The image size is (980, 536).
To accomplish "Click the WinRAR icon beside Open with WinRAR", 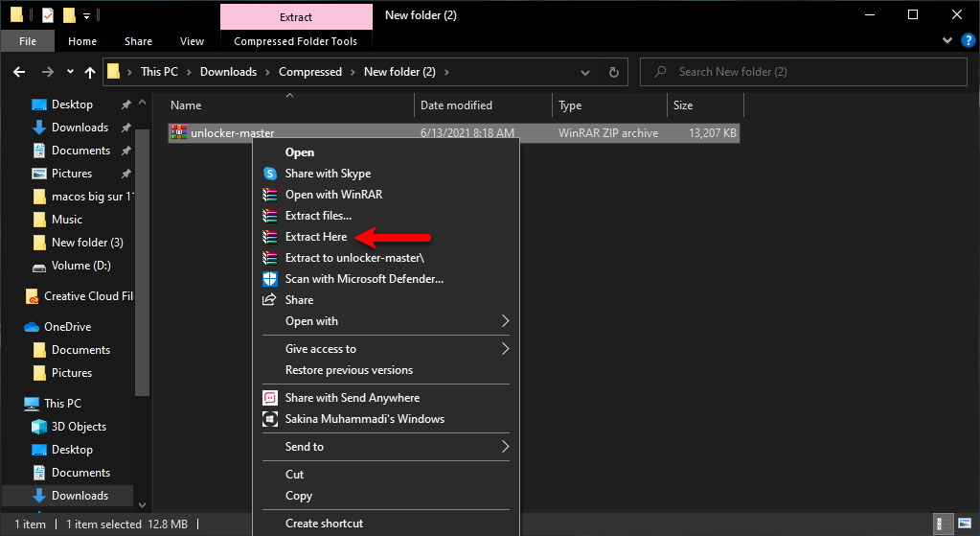I will pos(270,195).
